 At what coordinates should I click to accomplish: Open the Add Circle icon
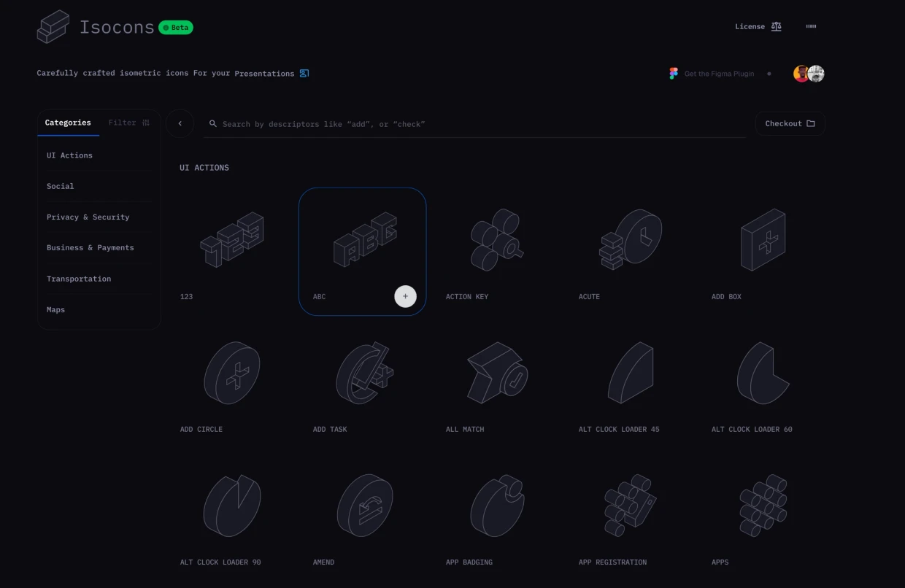pos(232,373)
